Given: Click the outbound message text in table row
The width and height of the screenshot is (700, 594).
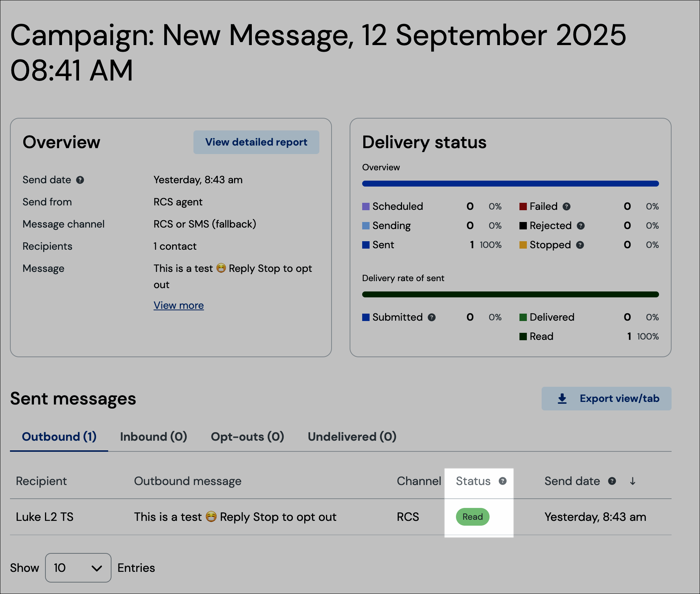Looking at the screenshot, I should [x=235, y=517].
